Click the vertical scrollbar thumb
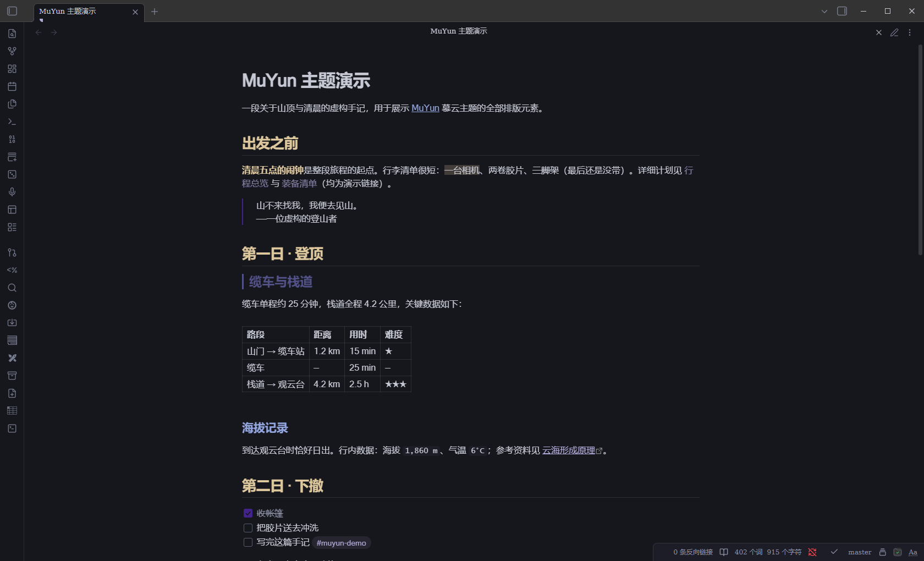Image resolution: width=924 pixels, height=561 pixels. pyautogui.click(x=920, y=150)
